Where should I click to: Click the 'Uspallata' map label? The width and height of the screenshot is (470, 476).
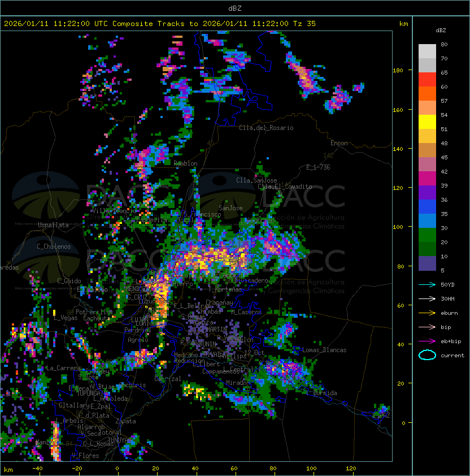(x=53, y=225)
